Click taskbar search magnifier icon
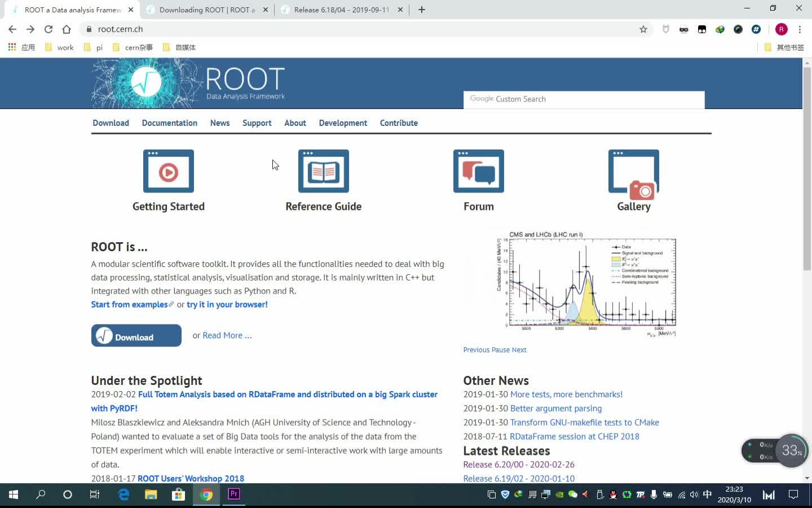Viewport: 812px width, 508px height. click(41, 494)
